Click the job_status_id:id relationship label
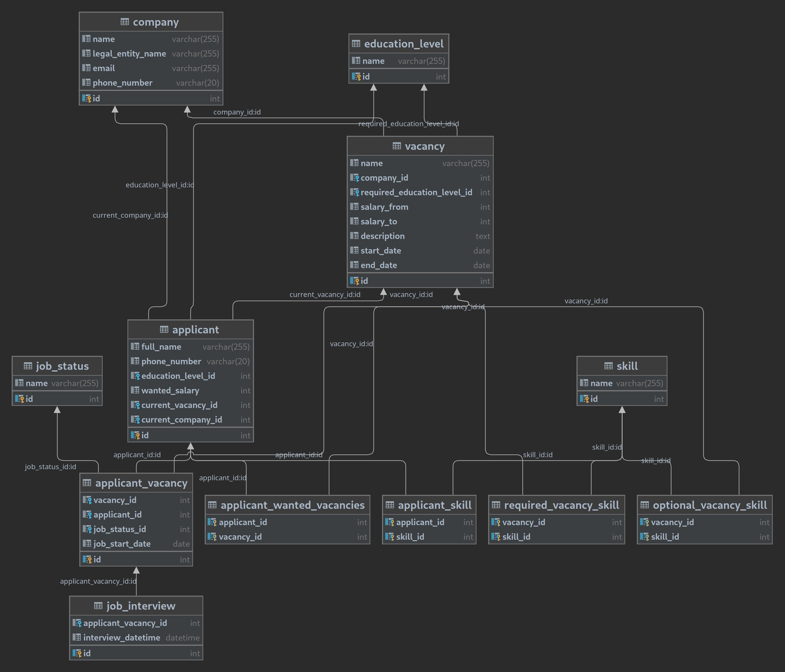The width and height of the screenshot is (785, 672). coord(50,467)
